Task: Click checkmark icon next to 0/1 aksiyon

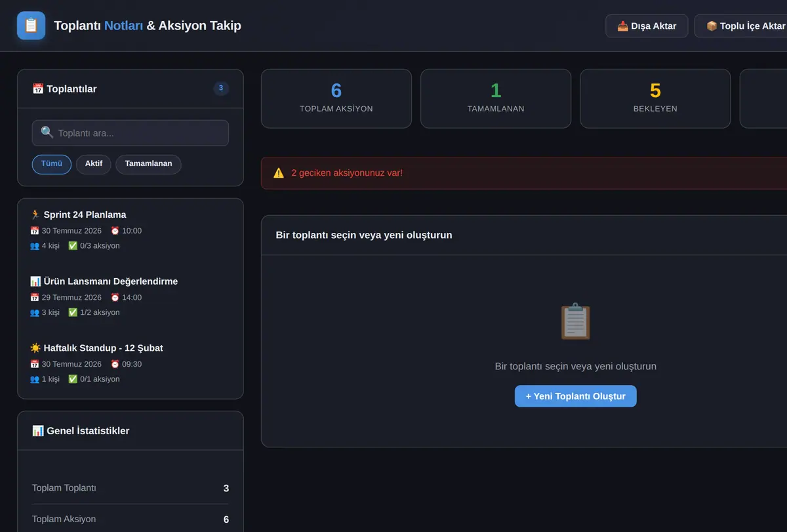Action: pos(73,379)
